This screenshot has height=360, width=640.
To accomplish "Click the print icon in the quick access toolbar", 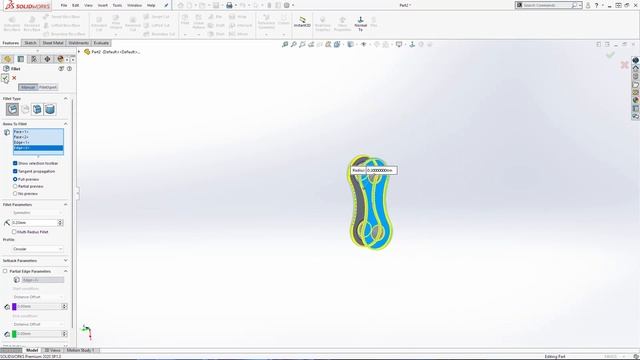I will pyautogui.click(x=229, y=5).
